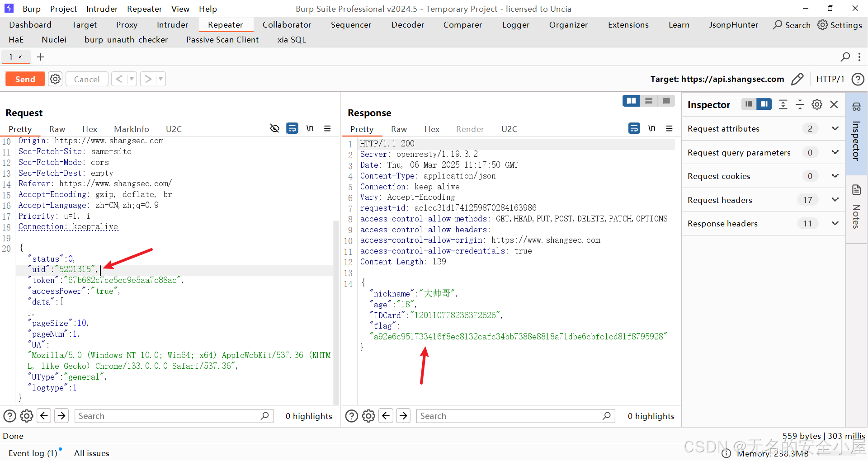Expand all Inspector sections icon
Screen dimensions: 868x461
pyautogui.click(x=783, y=104)
